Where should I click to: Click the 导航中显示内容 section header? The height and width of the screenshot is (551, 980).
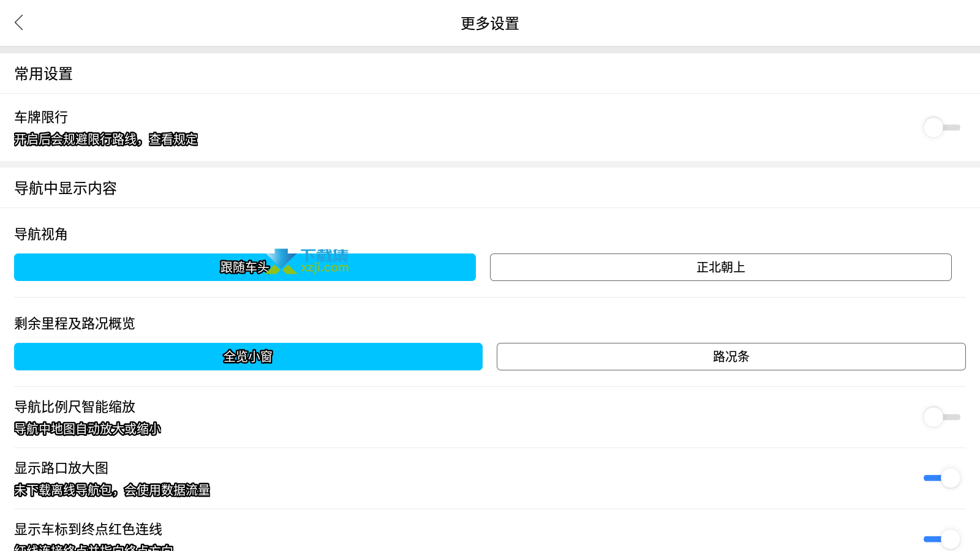pyautogui.click(x=66, y=189)
